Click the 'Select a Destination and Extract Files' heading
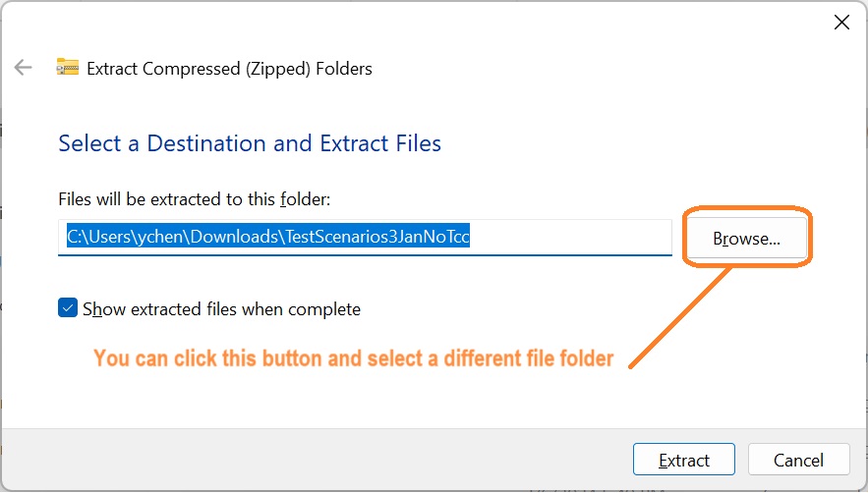This screenshot has width=868, height=493. (250, 143)
